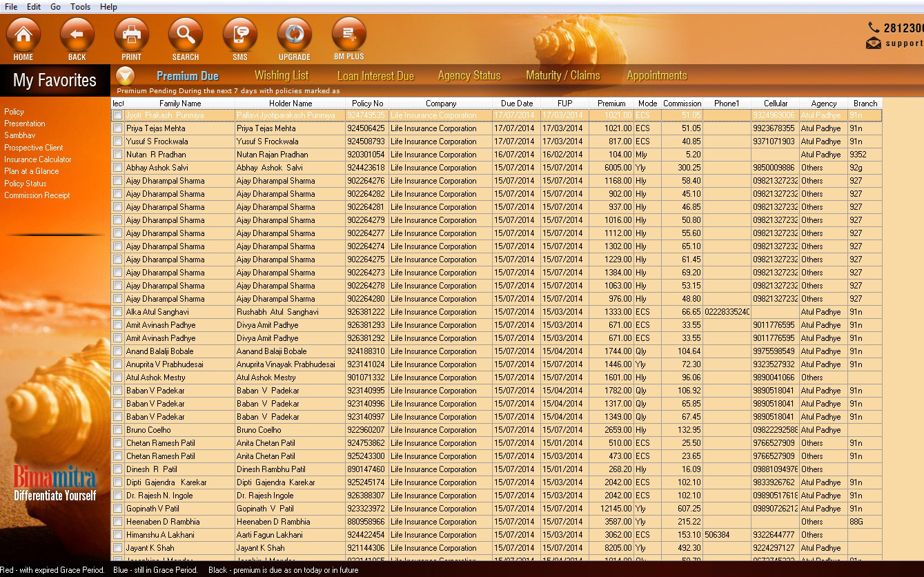Image resolution: width=924 pixels, height=577 pixels.
Task: Go to the Home screen icon
Action: coord(23,35)
